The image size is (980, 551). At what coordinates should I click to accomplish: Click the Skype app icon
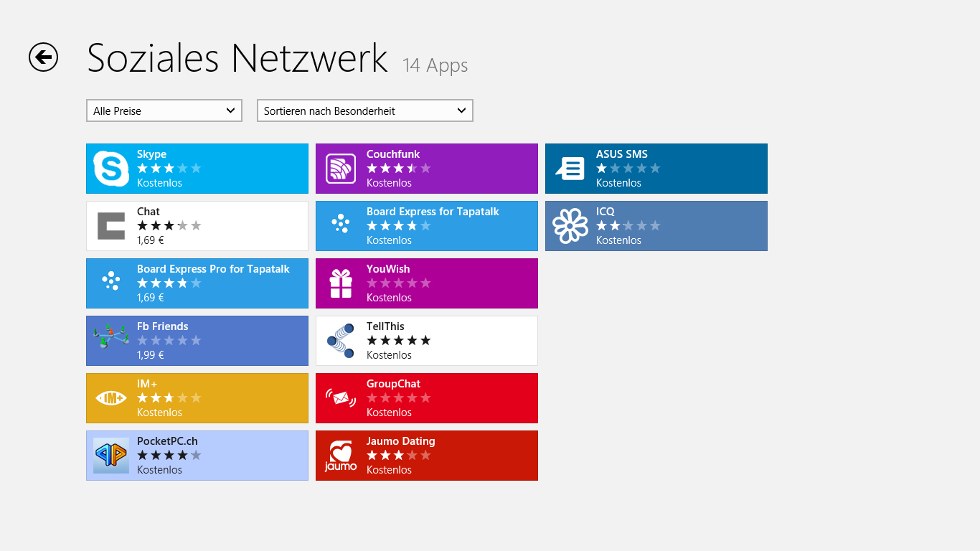click(x=111, y=169)
